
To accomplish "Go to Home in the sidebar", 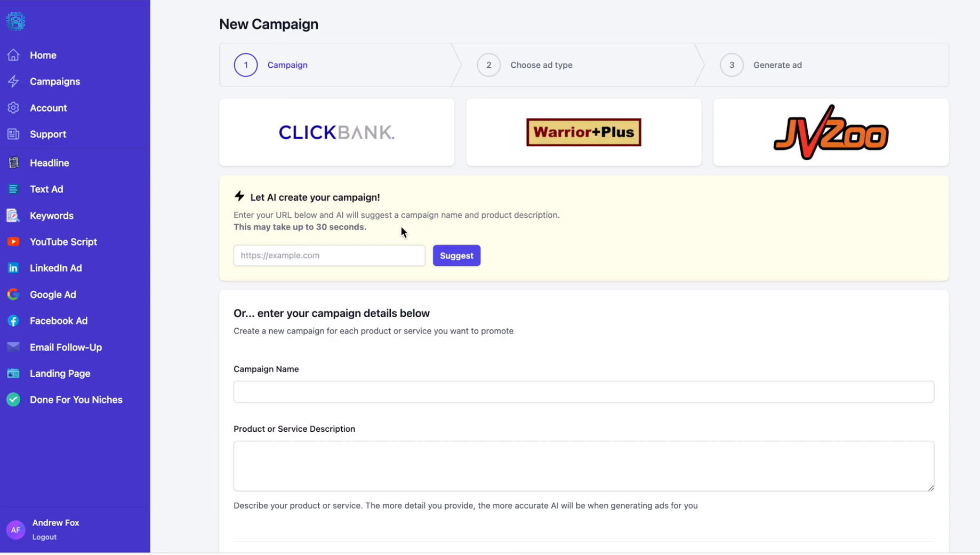I will (x=43, y=55).
